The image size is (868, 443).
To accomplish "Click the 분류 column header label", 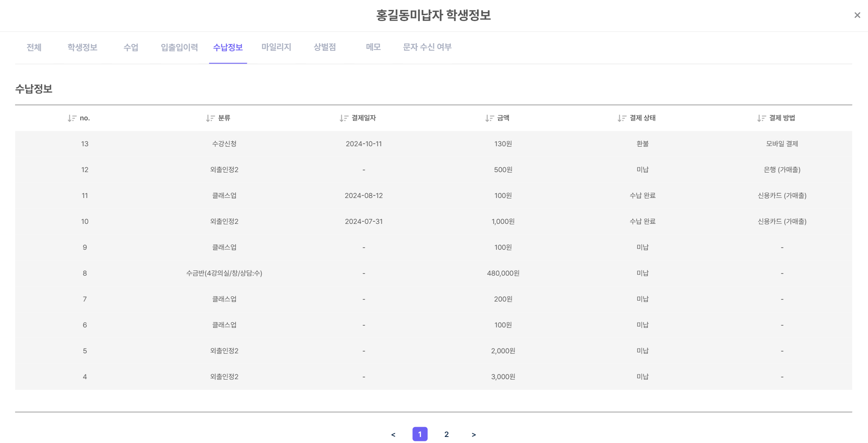I will [x=224, y=118].
